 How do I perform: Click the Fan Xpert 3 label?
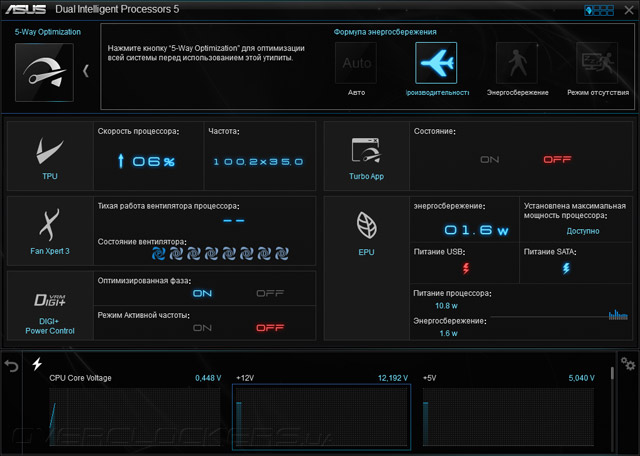[50, 251]
